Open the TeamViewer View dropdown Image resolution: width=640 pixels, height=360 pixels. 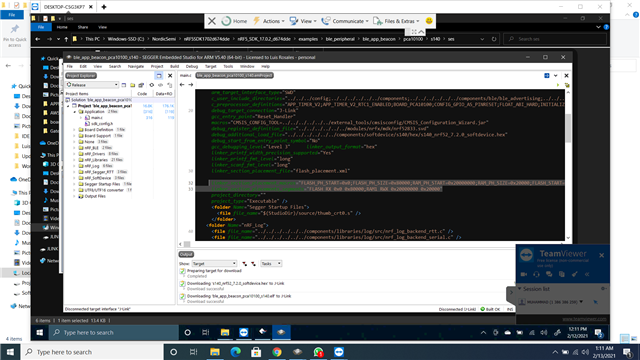(x=303, y=21)
